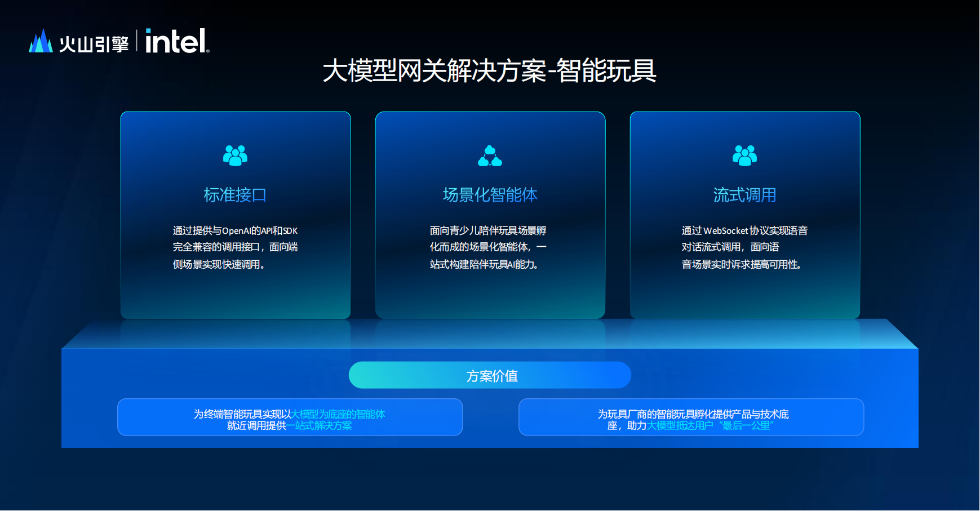This screenshot has width=980, height=511.
Task: Click the line 化而成的场景化智能体，一
Action: (488, 247)
